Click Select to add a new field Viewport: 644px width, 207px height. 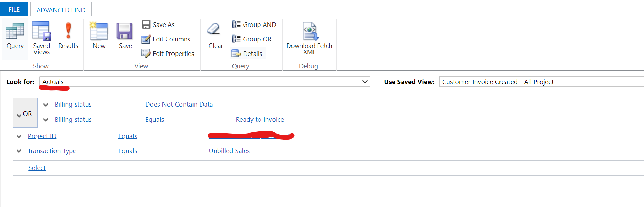(37, 168)
